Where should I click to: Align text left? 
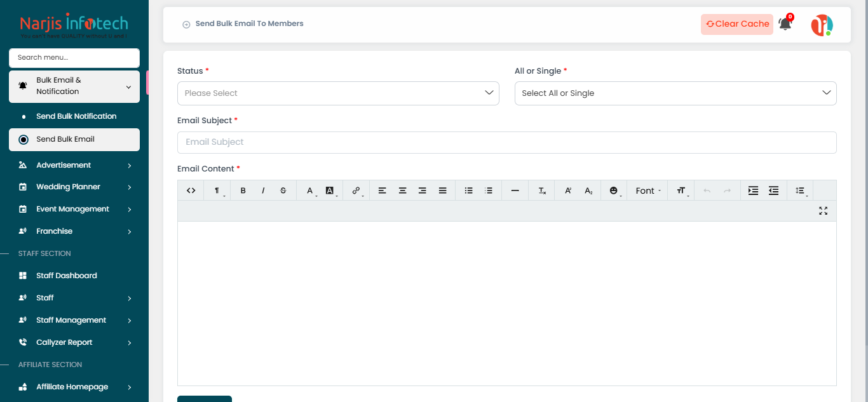382,191
